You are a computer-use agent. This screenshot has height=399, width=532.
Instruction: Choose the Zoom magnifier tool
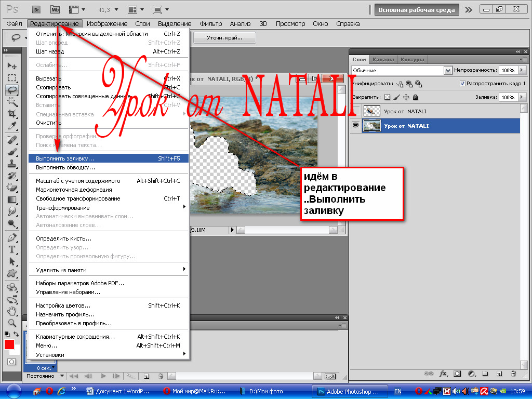coord(12,323)
